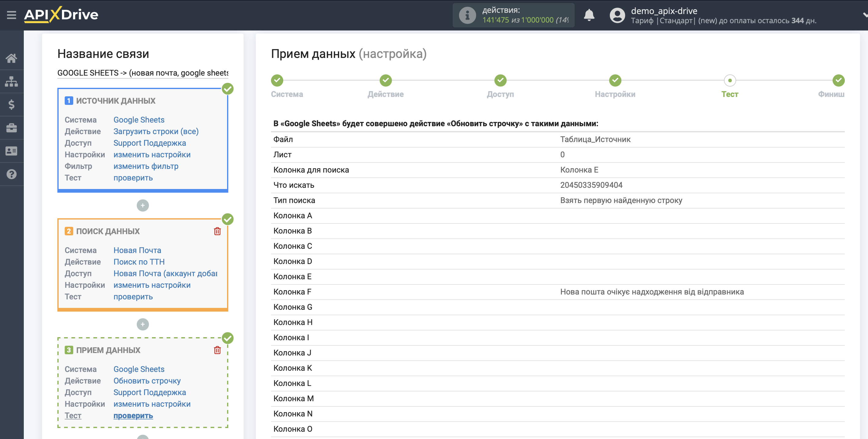Go to the Система step

[x=277, y=80]
